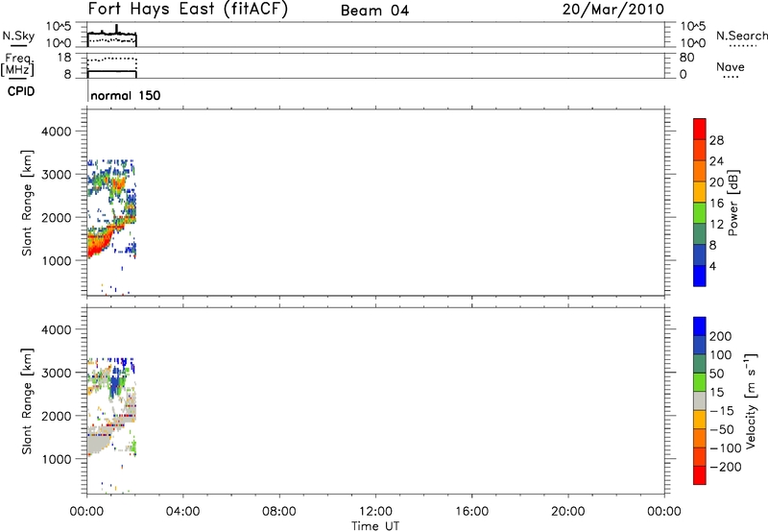The height and width of the screenshot is (532, 768).
Task: Click the bright blue bottom Power swatch
Action: 700,276
